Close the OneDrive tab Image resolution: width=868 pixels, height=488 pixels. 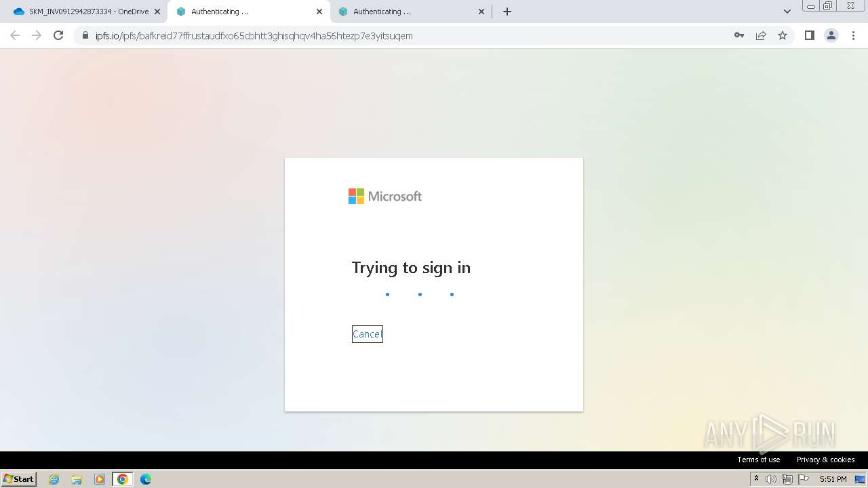click(x=157, y=12)
